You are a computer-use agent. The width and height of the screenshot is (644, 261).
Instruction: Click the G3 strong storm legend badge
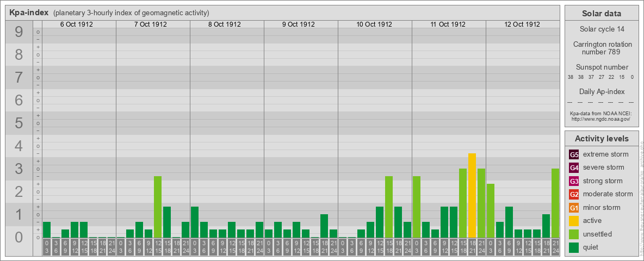[x=574, y=181]
